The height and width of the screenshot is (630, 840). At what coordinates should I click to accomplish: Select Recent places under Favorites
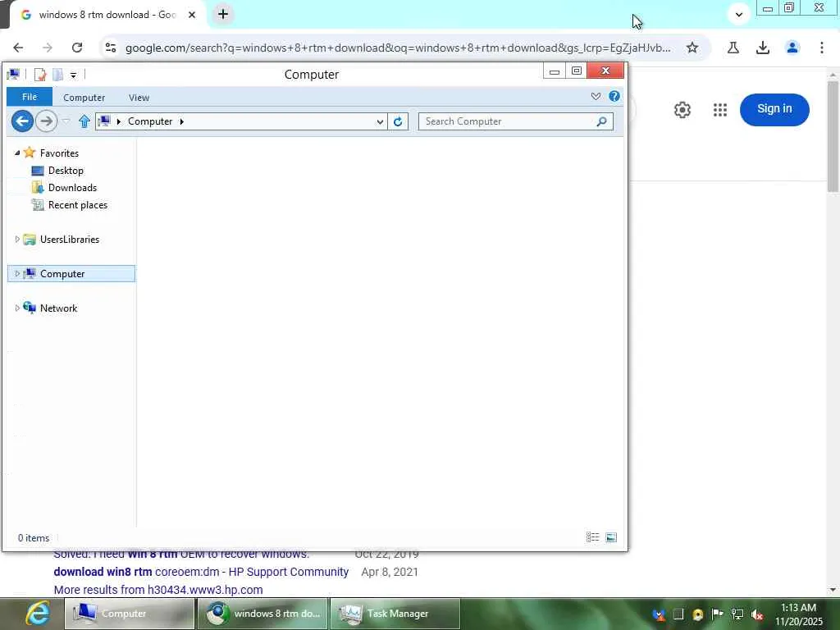(x=78, y=204)
